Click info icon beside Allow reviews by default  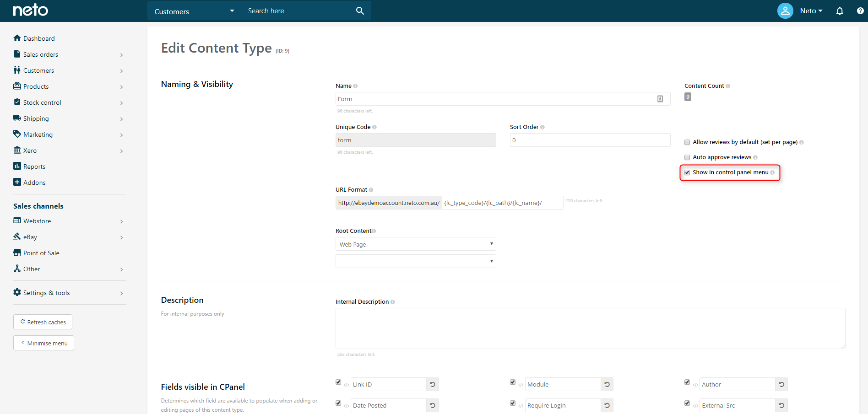(802, 142)
